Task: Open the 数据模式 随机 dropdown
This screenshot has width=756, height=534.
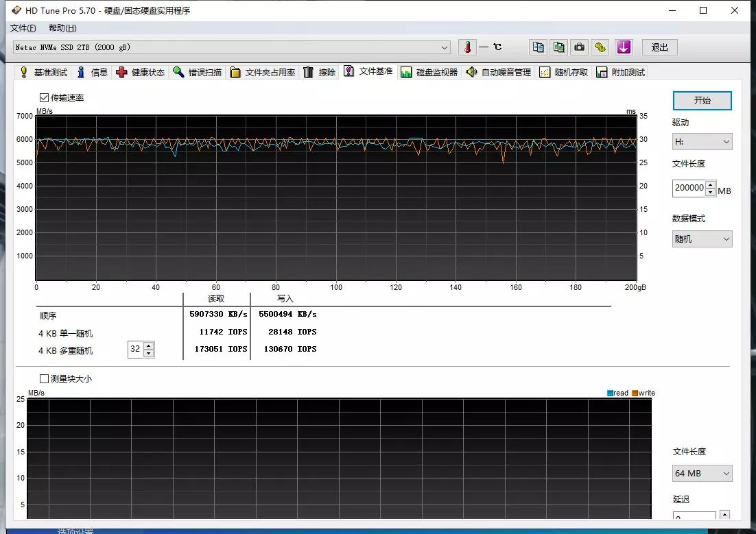Action: point(702,239)
